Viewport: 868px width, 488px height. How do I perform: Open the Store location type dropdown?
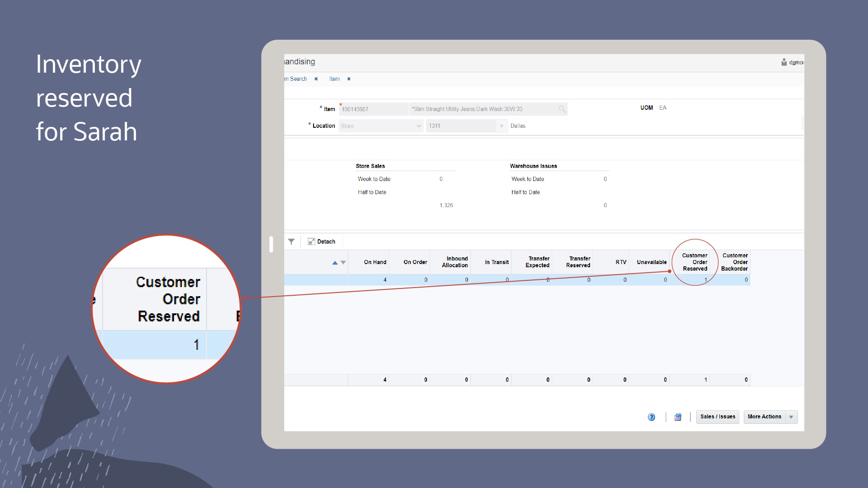point(418,126)
